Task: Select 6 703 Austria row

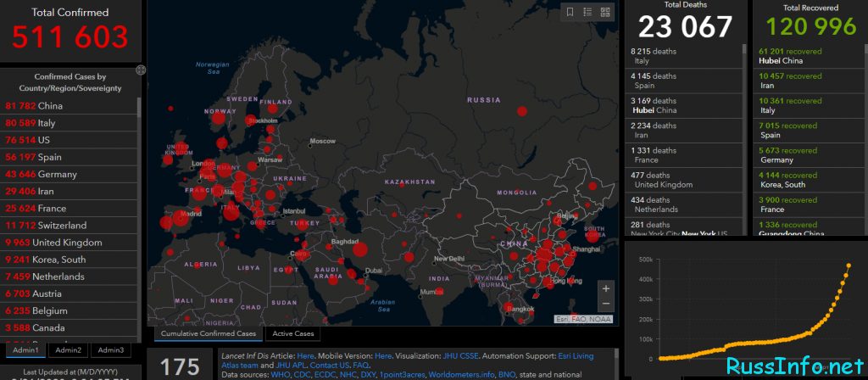Action: [68, 294]
